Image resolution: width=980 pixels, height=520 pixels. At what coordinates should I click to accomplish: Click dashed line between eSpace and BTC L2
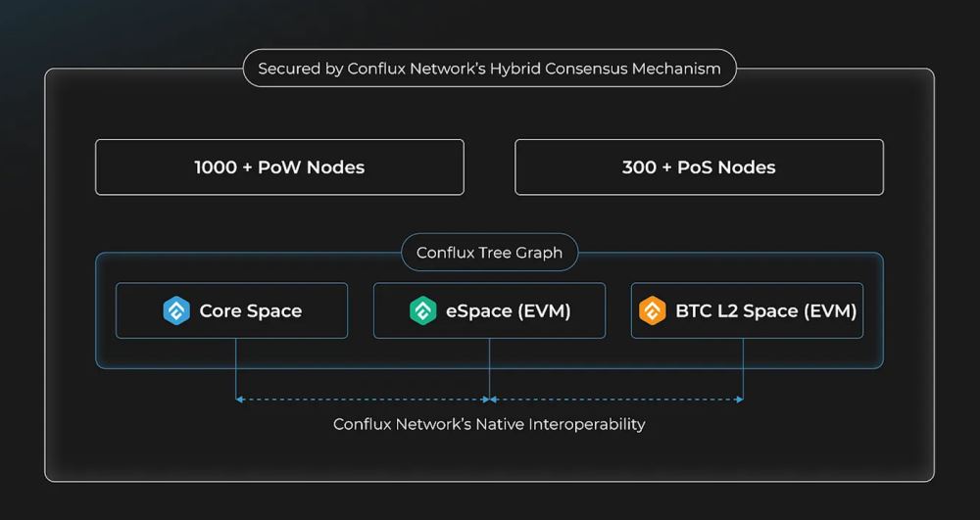(617, 400)
